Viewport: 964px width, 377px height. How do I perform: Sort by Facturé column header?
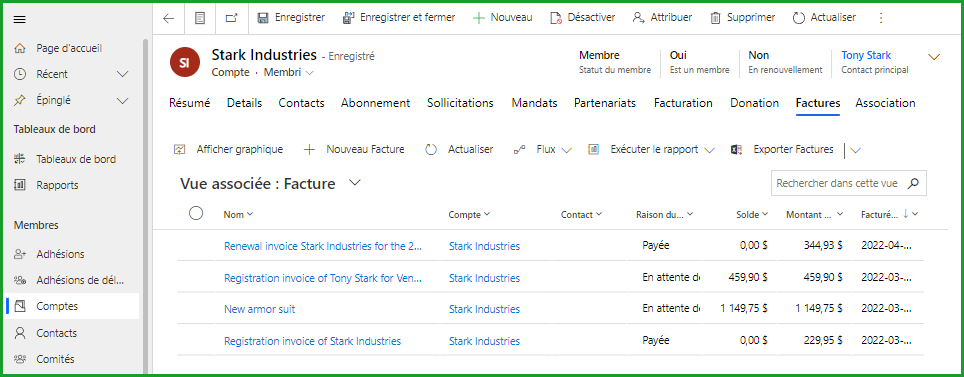coord(890,215)
